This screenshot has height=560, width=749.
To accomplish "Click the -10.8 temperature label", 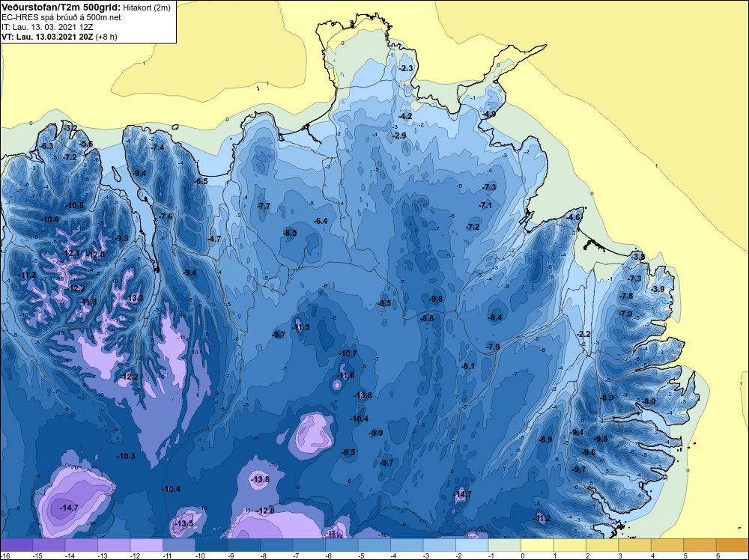I will (74, 206).
